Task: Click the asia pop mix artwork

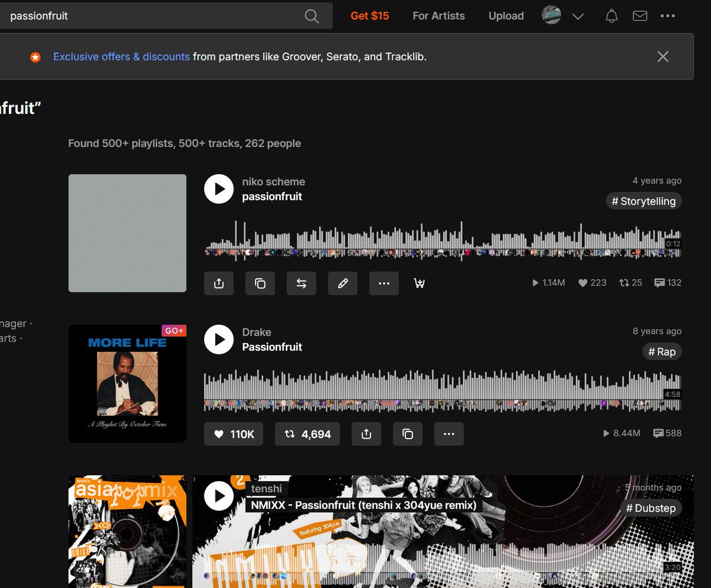Action: tap(127, 532)
